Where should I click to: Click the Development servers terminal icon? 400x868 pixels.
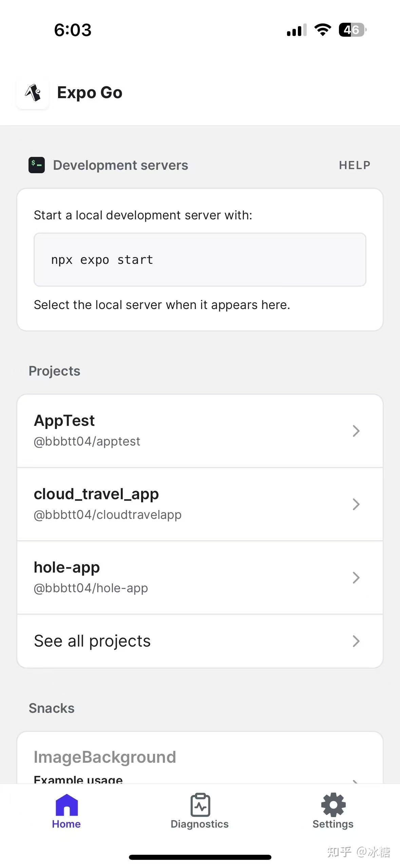[x=36, y=165]
